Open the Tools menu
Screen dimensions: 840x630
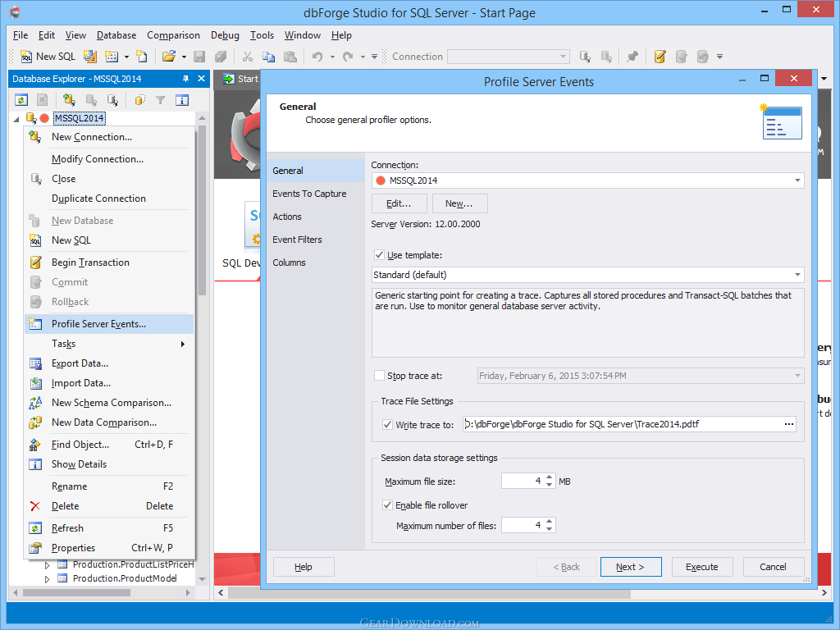(x=262, y=35)
